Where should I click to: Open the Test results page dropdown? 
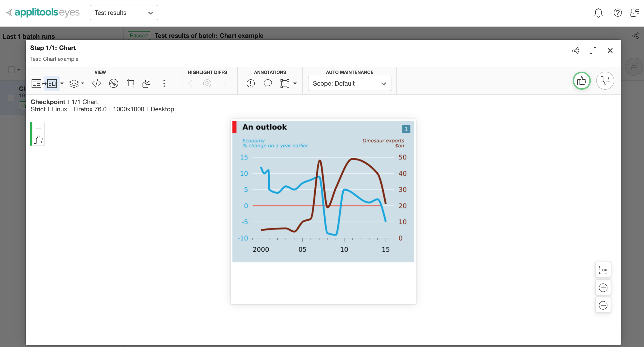click(x=124, y=13)
